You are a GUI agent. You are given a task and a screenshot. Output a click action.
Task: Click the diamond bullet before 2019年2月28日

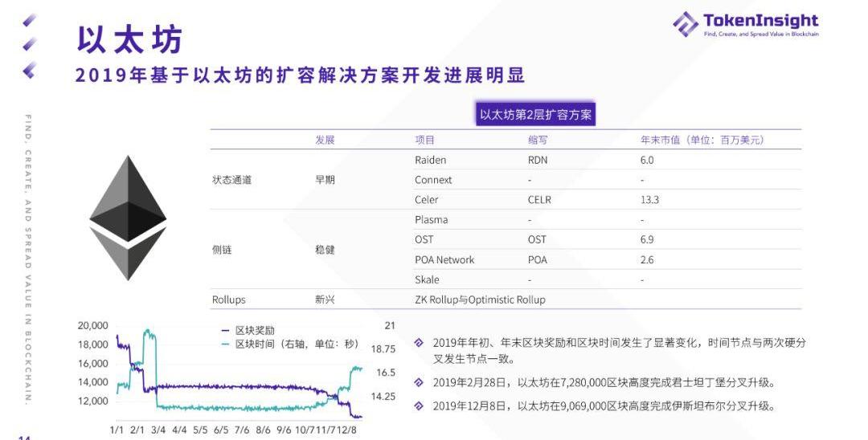click(x=419, y=382)
